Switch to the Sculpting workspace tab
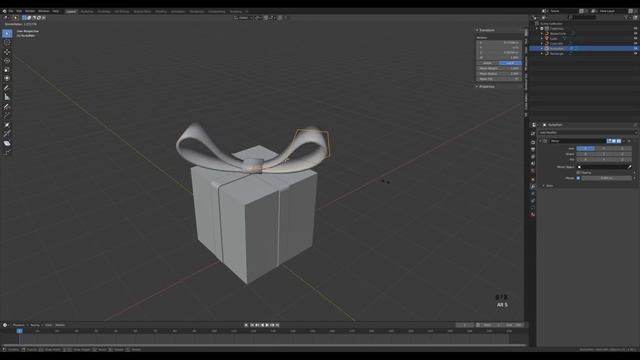The height and width of the screenshot is (360, 640). (104, 11)
